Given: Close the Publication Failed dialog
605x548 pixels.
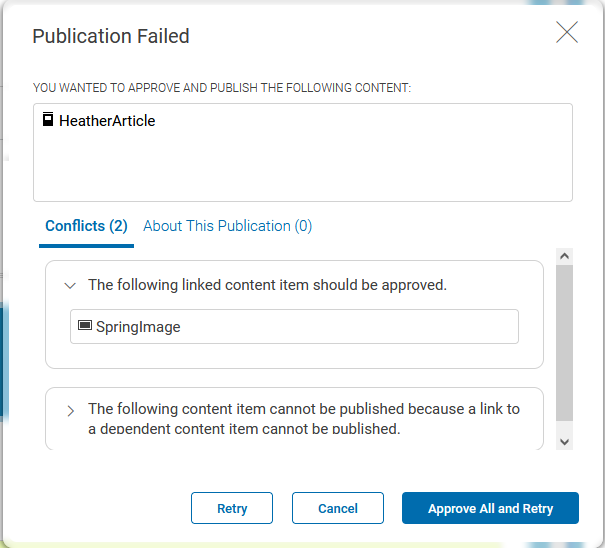Looking at the screenshot, I should pos(567,33).
